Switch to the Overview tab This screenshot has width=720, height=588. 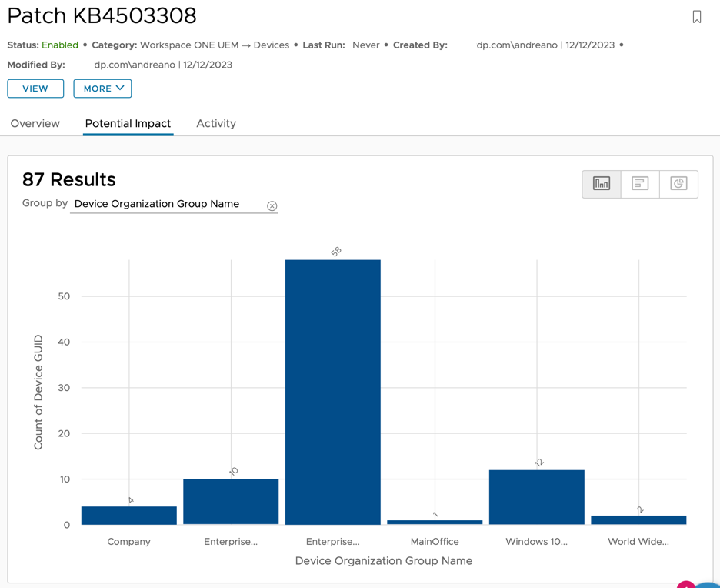coord(35,123)
